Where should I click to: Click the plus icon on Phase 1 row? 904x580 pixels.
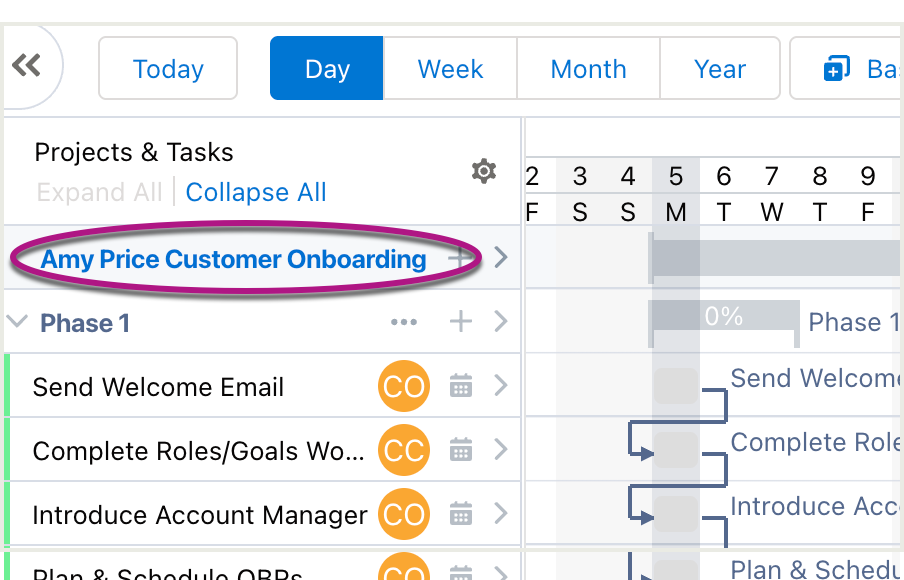click(x=461, y=321)
